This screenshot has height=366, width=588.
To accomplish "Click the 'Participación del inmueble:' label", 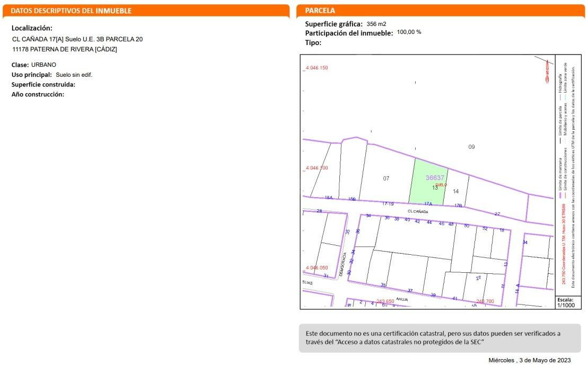I will pyautogui.click(x=349, y=33).
